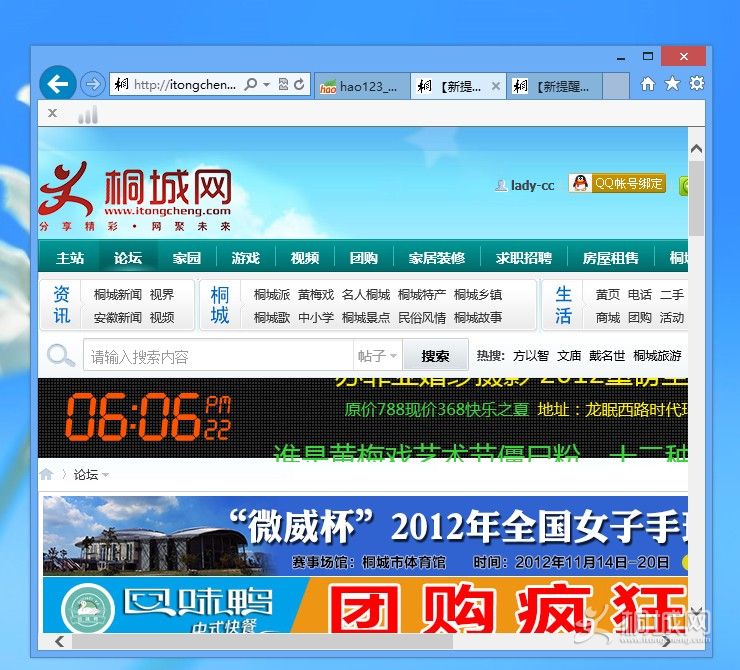Expand the address bar autocomplete dropdown arrow
The width and height of the screenshot is (740, 670).
(x=267, y=85)
